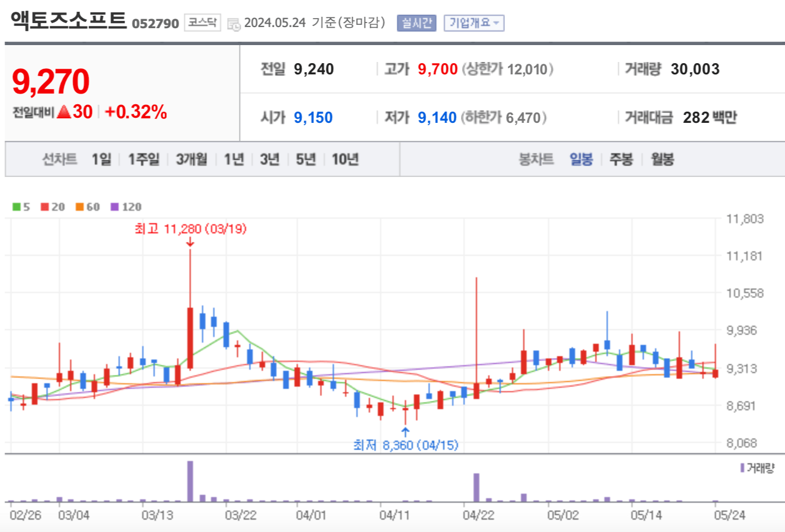Click the 액토즈소프트 stock name title

point(69,20)
